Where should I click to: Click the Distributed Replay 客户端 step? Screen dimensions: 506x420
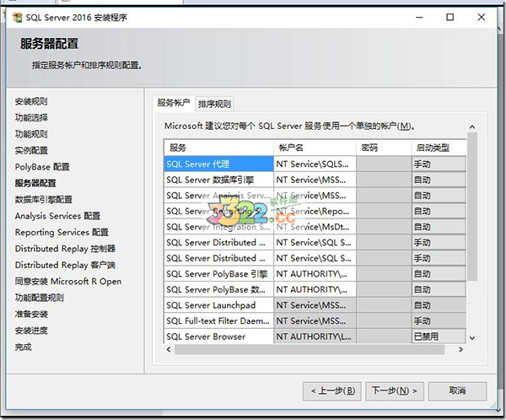coord(65,265)
